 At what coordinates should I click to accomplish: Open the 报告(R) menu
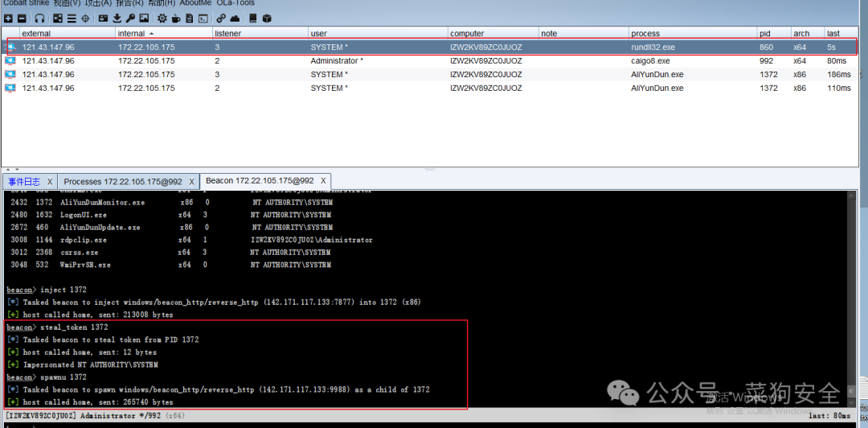[130, 2]
